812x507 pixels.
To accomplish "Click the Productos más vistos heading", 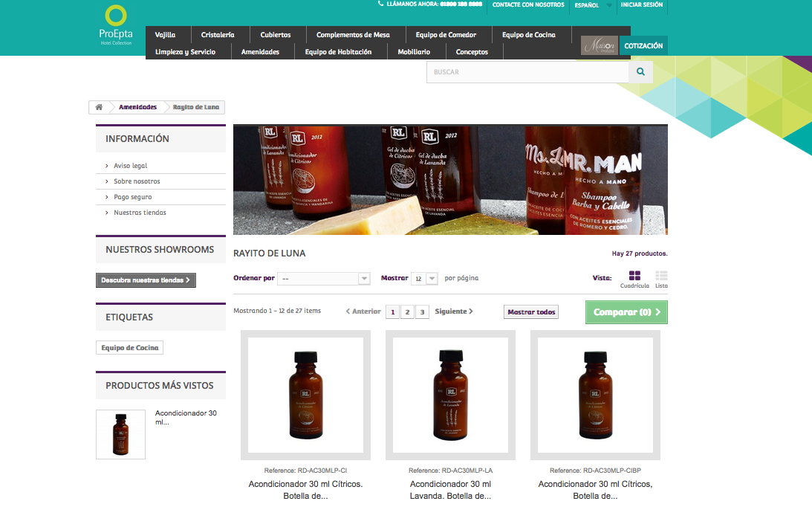I will click(x=160, y=386).
